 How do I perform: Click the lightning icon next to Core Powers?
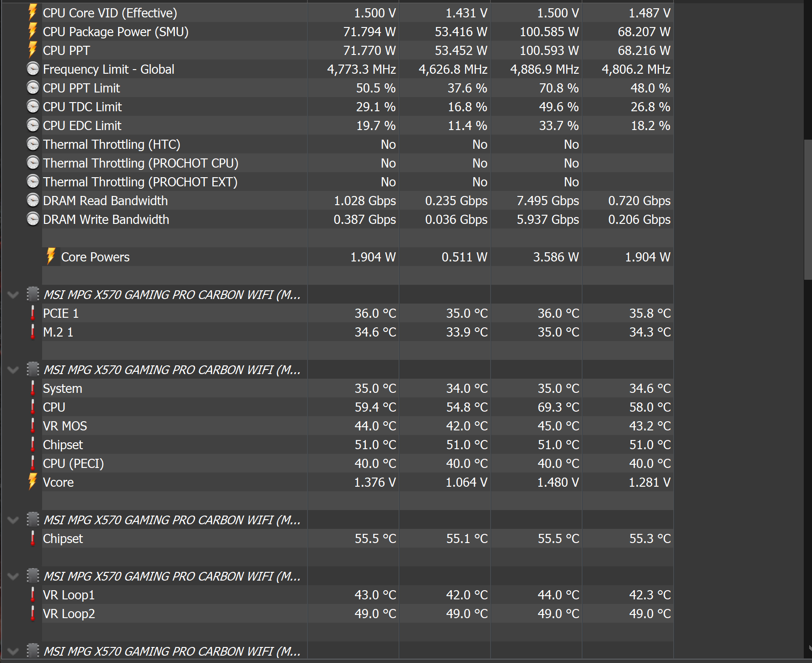coord(51,257)
